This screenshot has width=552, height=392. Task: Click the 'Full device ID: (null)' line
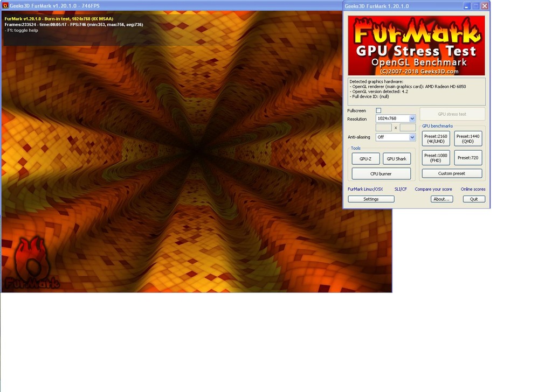click(369, 96)
